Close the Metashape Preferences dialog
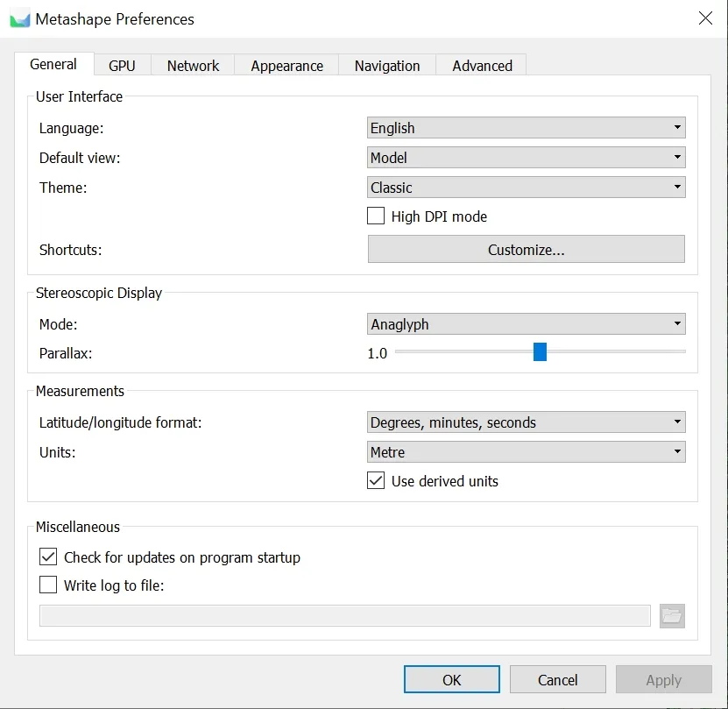Screen dimensions: 728x709 coord(705,18)
